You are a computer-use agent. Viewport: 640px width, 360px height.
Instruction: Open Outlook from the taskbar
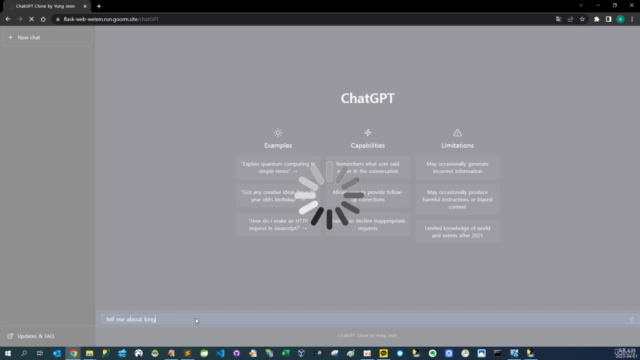click(x=57, y=353)
